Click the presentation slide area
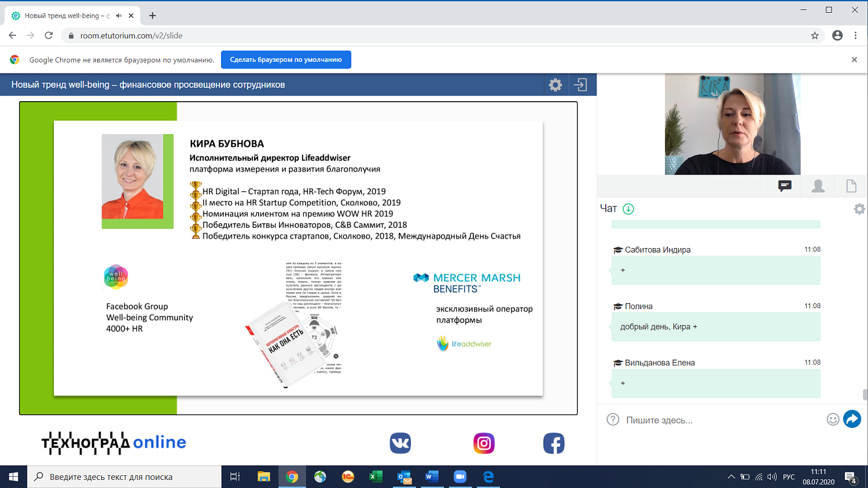The image size is (868, 488). (x=299, y=258)
